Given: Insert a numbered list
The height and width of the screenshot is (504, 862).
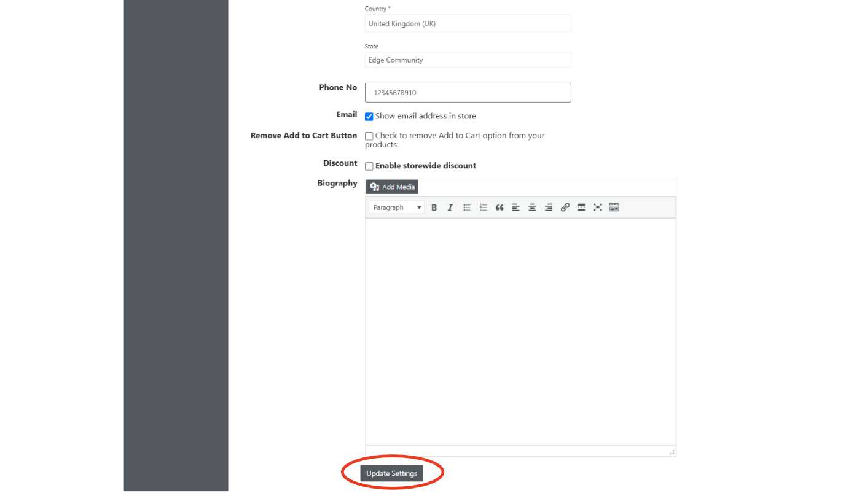Looking at the screenshot, I should (483, 207).
